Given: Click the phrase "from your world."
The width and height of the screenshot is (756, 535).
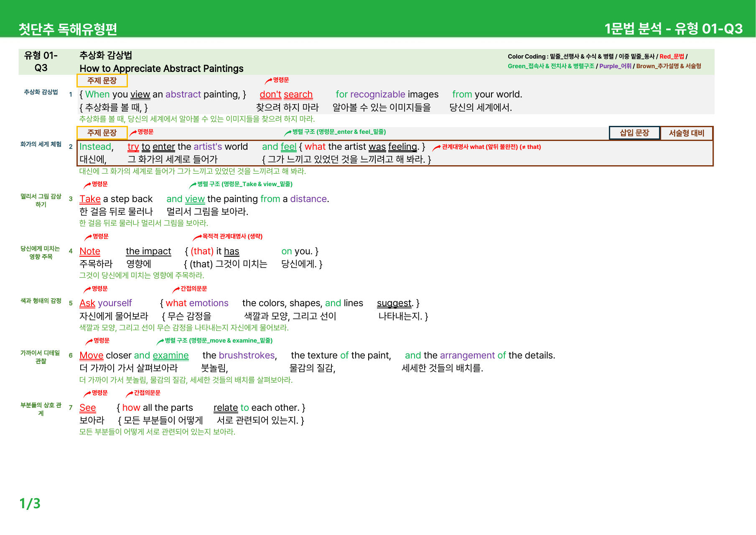Looking at the screenshot, I should [487, 95].
